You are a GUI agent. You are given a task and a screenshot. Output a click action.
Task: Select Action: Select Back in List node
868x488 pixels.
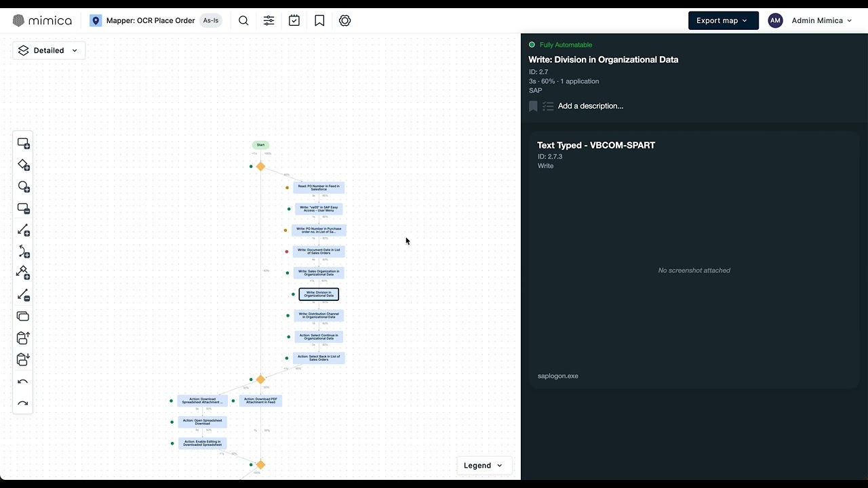319,358
